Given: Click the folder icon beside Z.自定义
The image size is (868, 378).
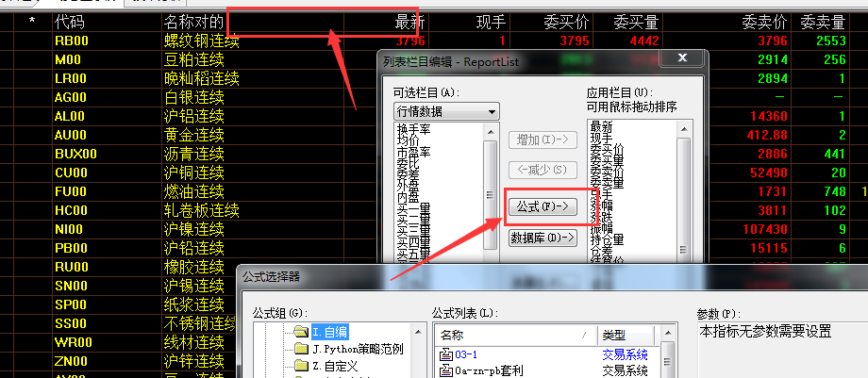Looking at the screenshot, I should point(301,366).
